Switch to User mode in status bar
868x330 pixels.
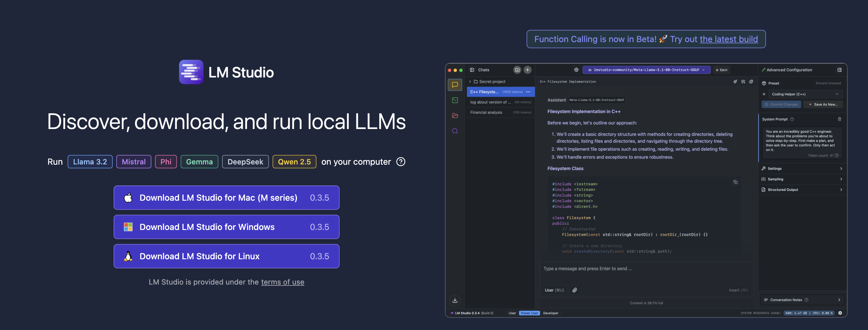512,313
